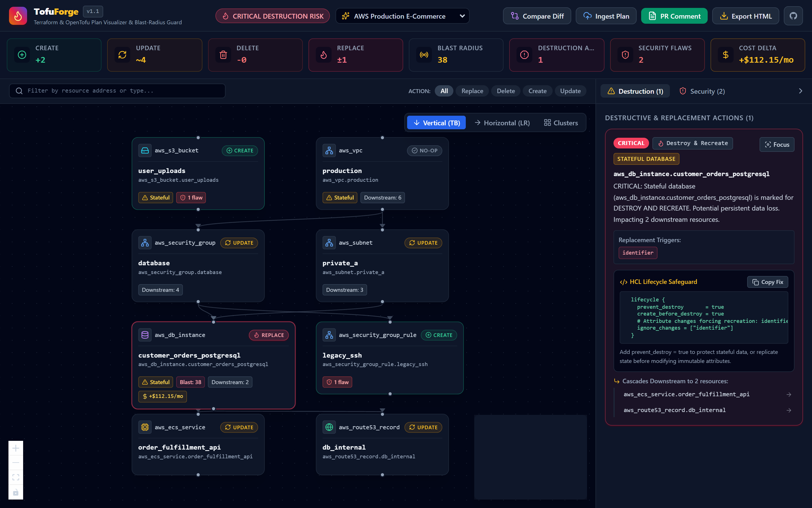Click the Delete stat trash icon
Image resolution: width=812 pixels, height=508 pixels.
(223, 55)
